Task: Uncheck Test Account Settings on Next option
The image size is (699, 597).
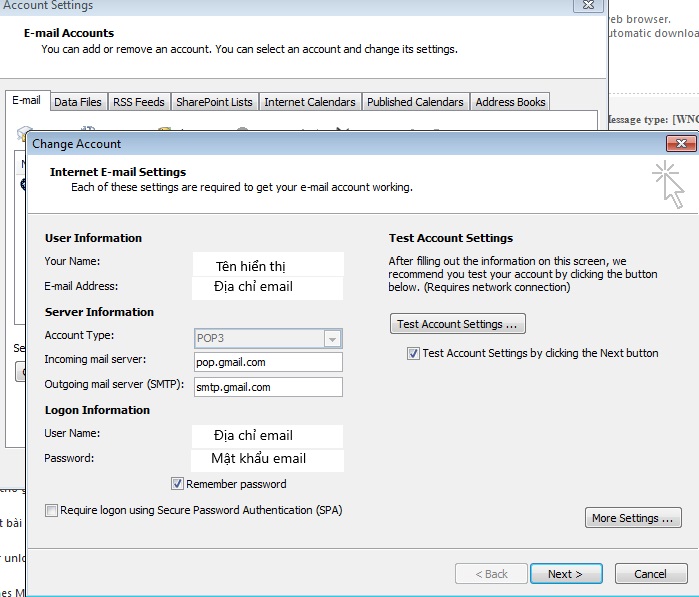Action: click(x=413, y=353)
